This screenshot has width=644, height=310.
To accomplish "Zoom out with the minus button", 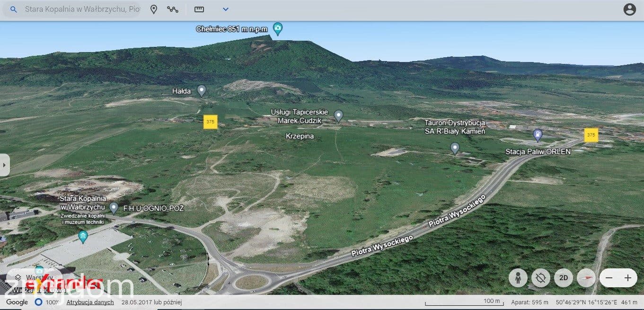I will coord(609,278).
